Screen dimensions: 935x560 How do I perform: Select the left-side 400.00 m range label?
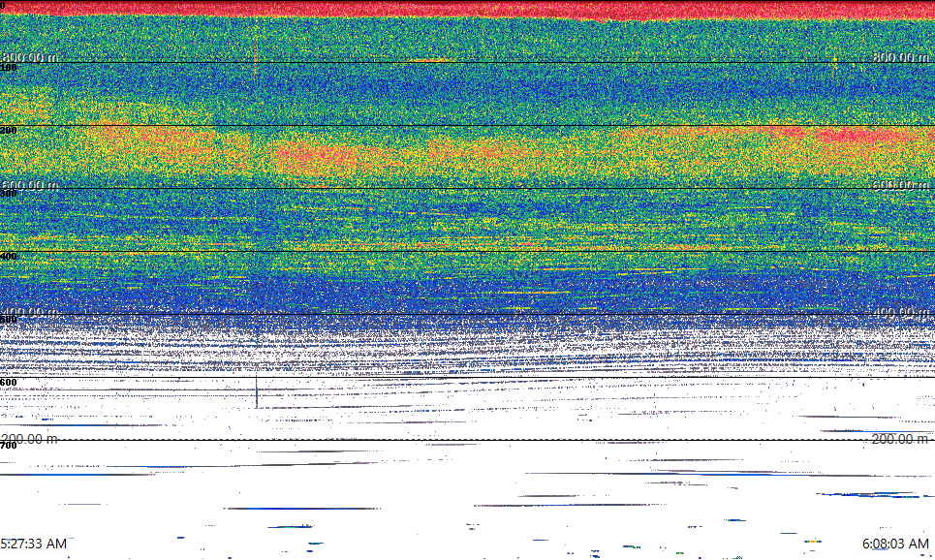pos(30,312)
